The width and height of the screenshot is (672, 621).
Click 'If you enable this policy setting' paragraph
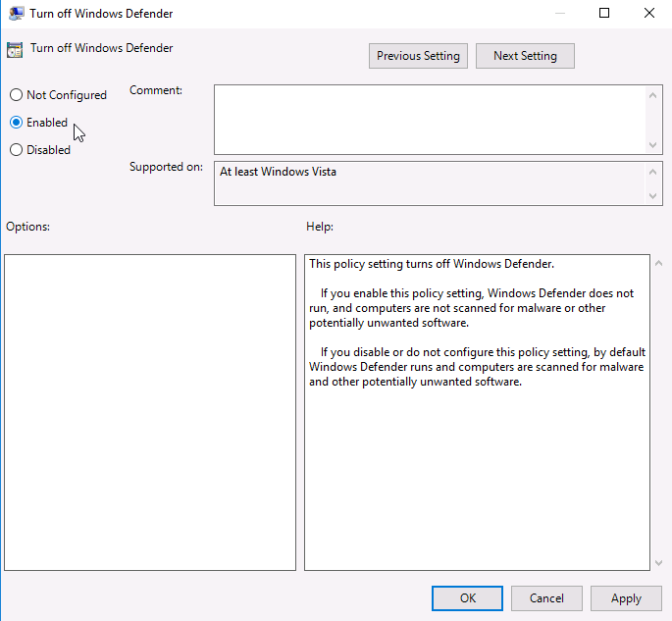click(x=472, y=308)
